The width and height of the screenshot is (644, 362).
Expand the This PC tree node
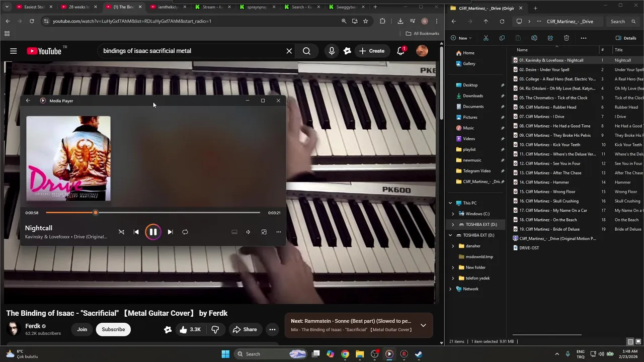(x=450, y=203)
